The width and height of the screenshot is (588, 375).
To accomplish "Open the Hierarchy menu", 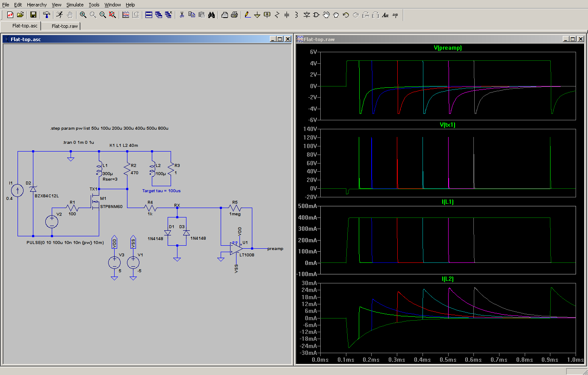I will pyautogui.click(x=37, y=5).
